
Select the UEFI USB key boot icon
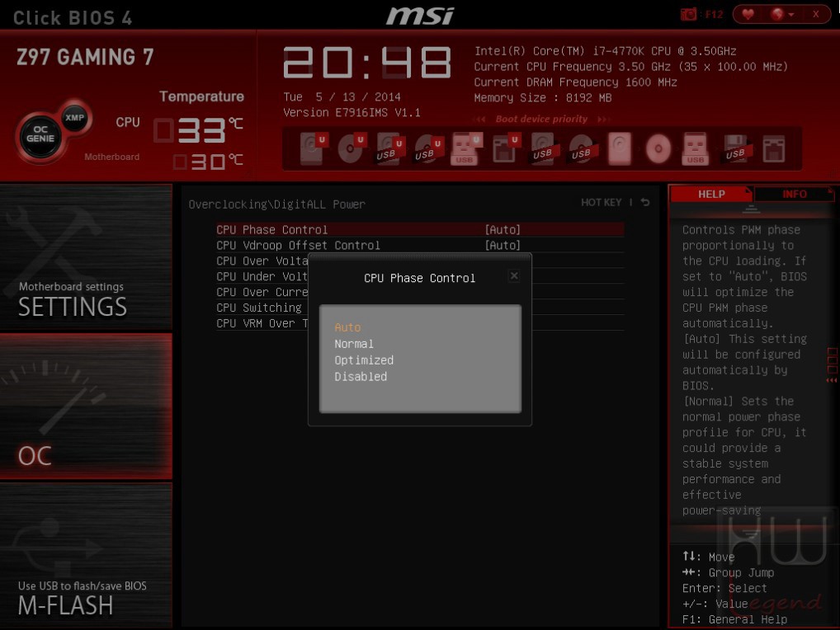coord(465,148)
